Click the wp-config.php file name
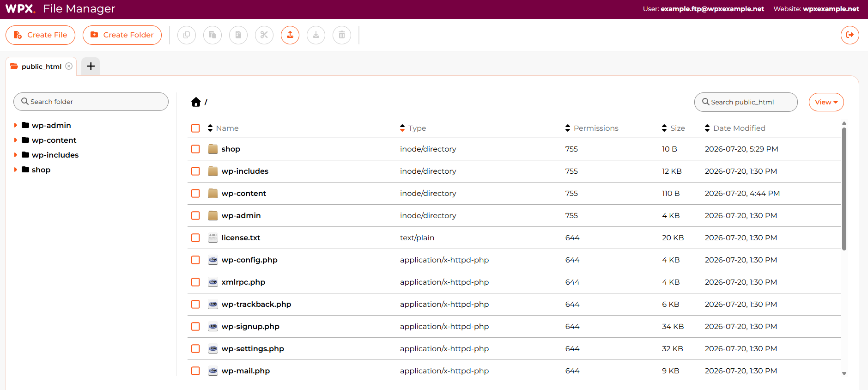Screen dimensions: 868x390 point(249,260)
